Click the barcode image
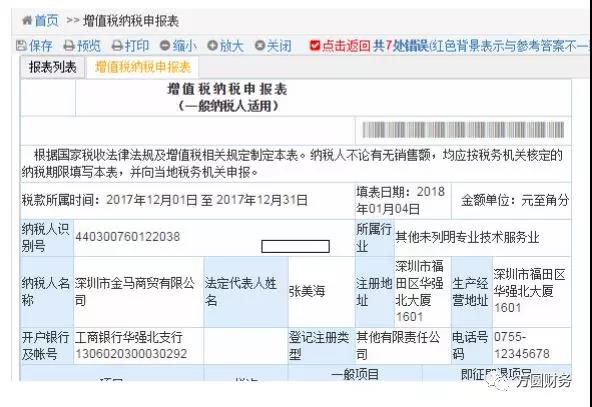The image size is (592, 407). (x=463, y=130)
